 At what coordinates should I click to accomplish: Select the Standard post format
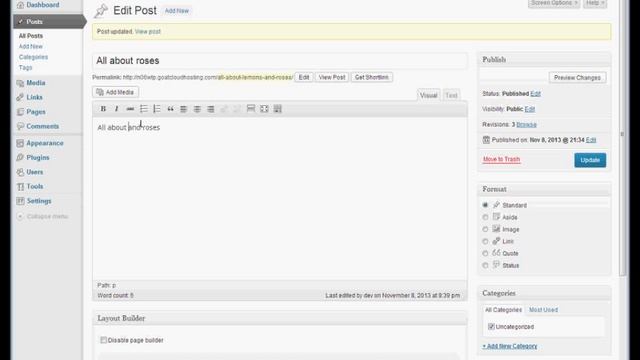(485, 205)
